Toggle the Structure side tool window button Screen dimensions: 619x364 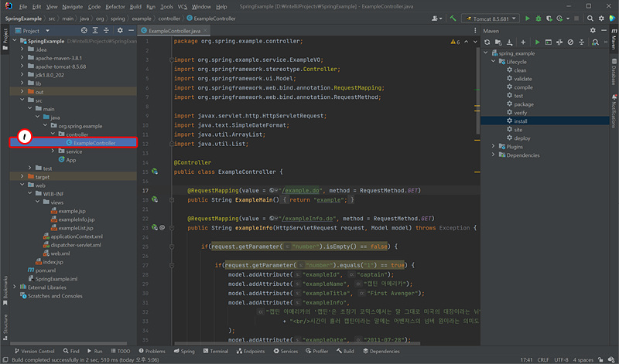5,327
